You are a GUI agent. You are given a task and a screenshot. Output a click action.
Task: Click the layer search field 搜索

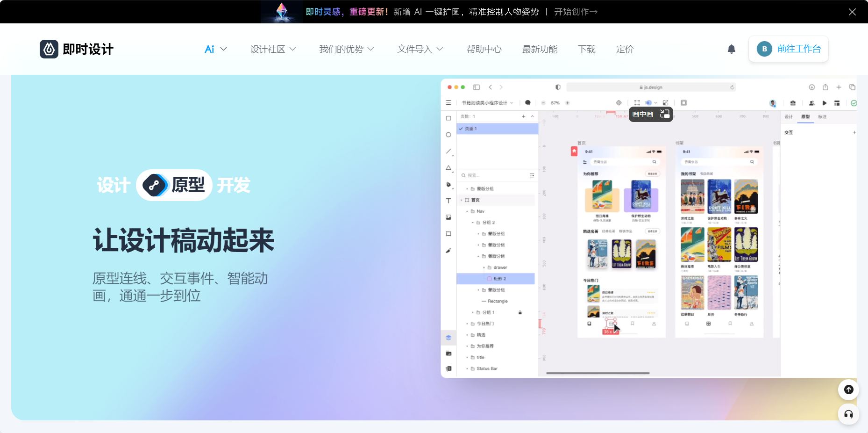tap(493, 175)
